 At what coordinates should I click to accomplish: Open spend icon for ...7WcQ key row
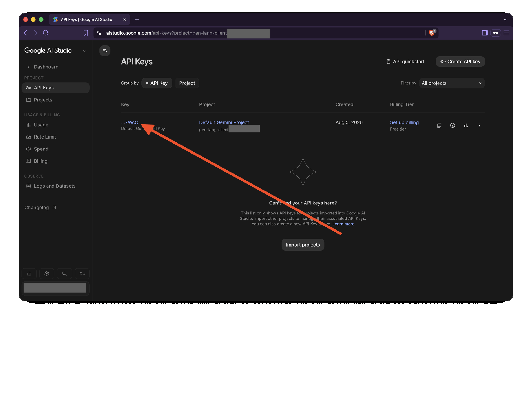coord(452,126)
